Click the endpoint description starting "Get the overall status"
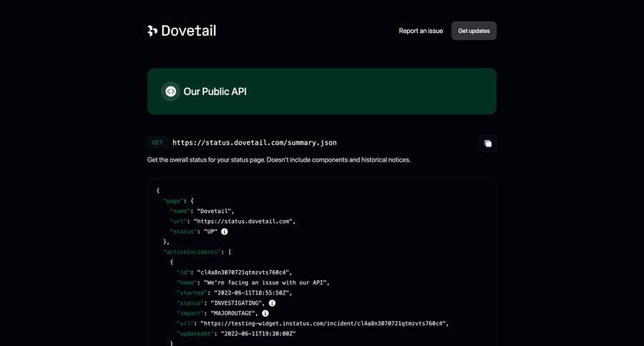 pos(279,159)
